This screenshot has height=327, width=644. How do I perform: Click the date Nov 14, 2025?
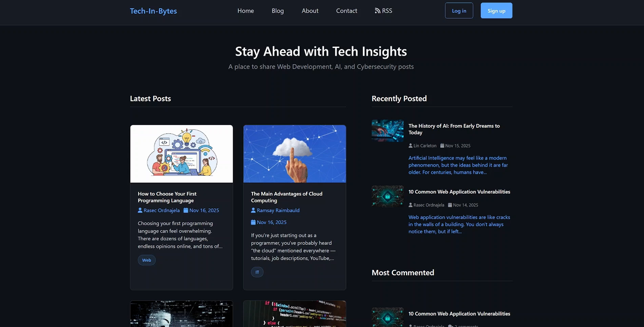click(x=466, y=205)
